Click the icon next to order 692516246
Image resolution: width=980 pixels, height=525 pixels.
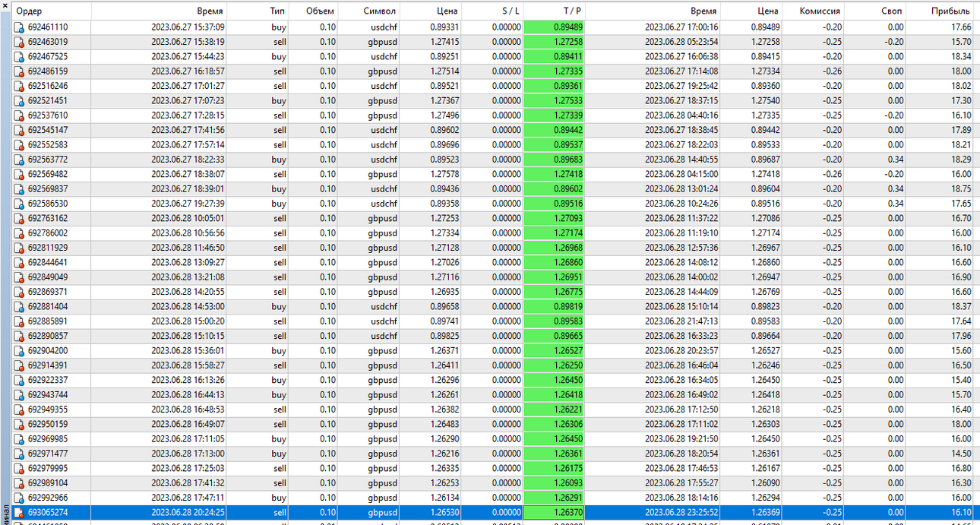click(19, 86)
